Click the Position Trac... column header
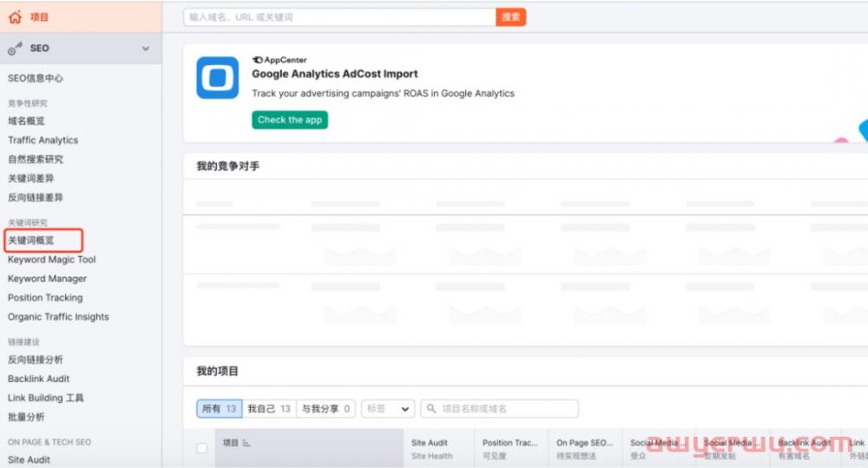868x468 pixels. pyautogui.click(x=510, y=443)
